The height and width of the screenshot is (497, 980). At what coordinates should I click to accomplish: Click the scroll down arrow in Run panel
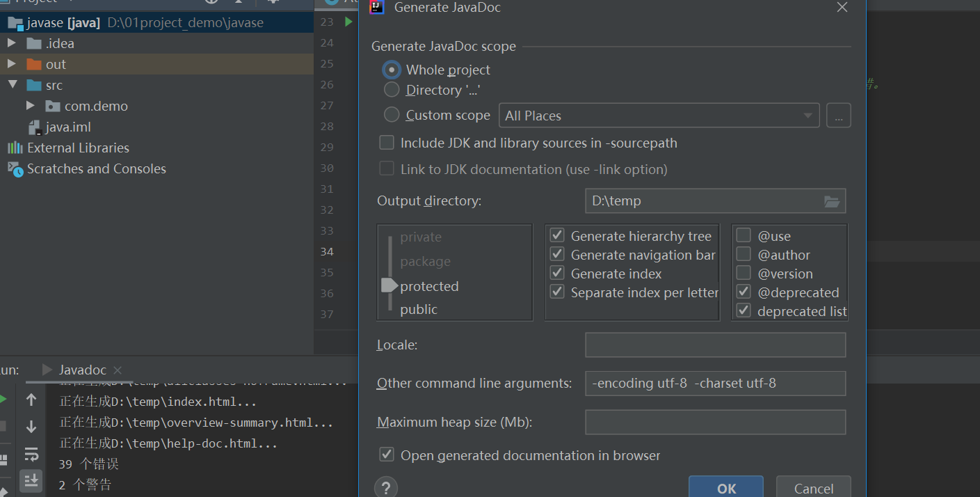click(x=31, y=427)
